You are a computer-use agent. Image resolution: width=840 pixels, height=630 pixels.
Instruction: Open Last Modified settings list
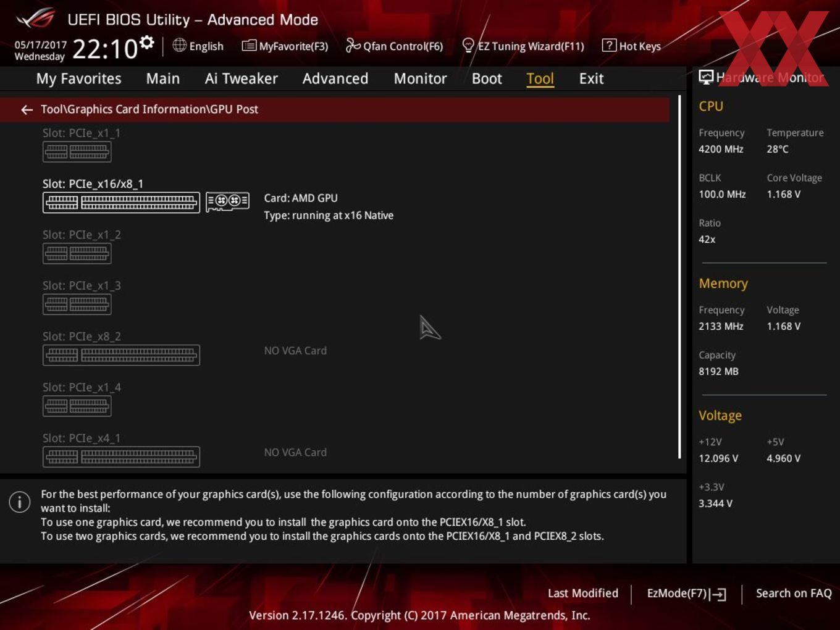(583, 593)
